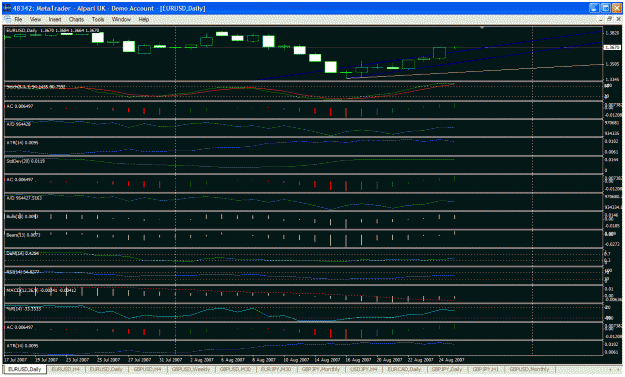Image resolution: width=625 pixels, height=377 pixels.
Task: Click the Bulls(13) indicator label
Action: [x=22, y=216]
